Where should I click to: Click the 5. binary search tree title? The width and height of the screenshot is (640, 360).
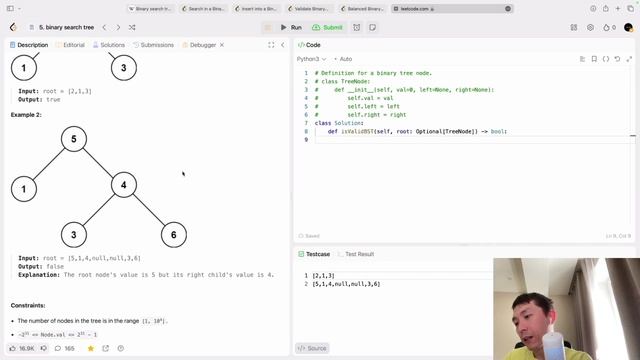pyautogui.click(x=67, y=27)
